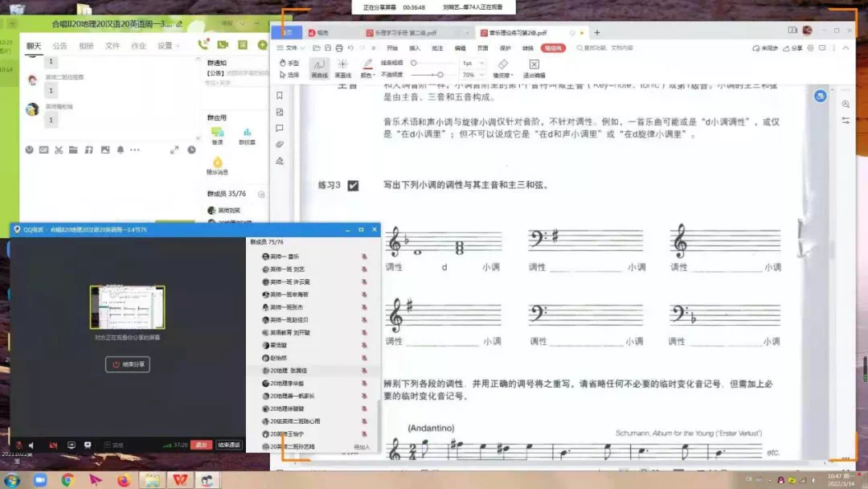Open the opacity 70% dropdown

(x=472, y=75)
